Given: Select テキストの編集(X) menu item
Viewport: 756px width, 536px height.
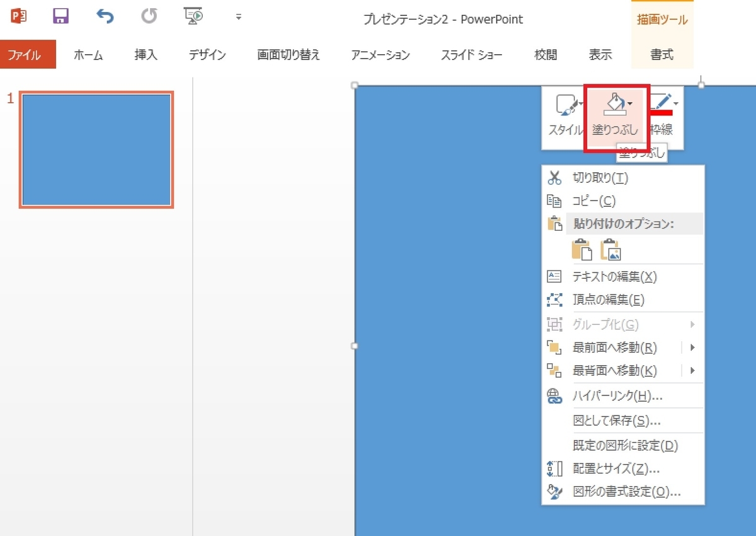Looking at the screenshot, I should 622,276.
